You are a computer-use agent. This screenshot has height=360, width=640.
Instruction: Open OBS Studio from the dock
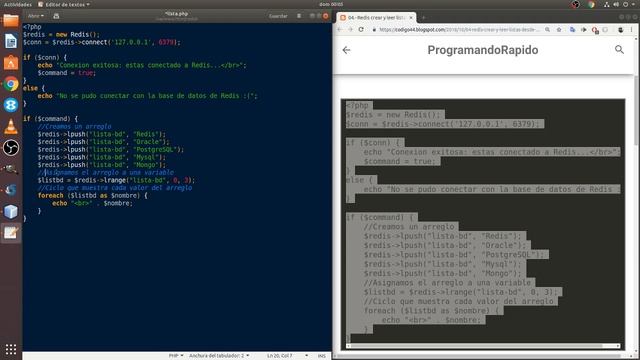pyautogui.click(x=11, y=147)
